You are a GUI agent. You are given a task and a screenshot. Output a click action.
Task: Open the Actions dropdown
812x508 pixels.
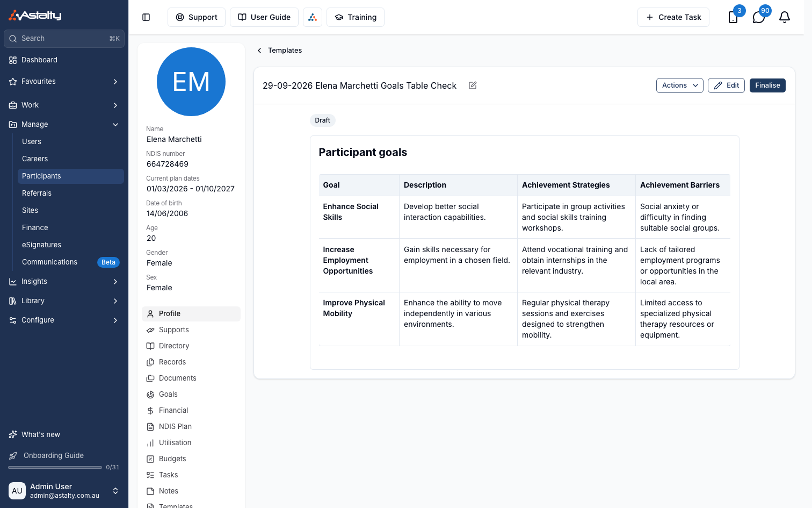[x=679, y=85]
